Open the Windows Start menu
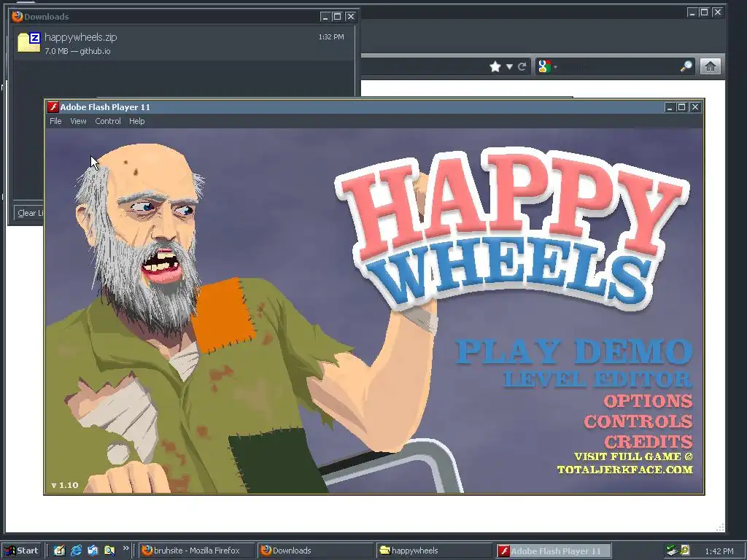The height and width of the screenshot is (560, 747). tap(20, 551)
